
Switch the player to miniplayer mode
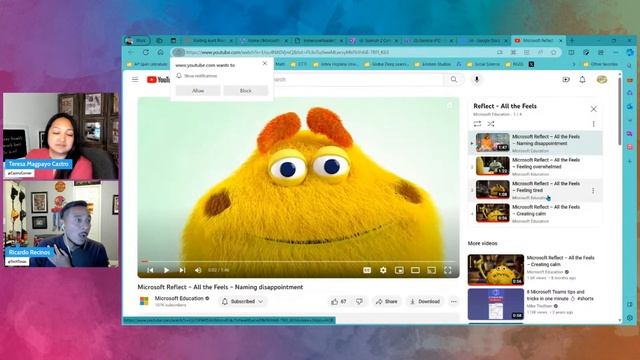399,270
